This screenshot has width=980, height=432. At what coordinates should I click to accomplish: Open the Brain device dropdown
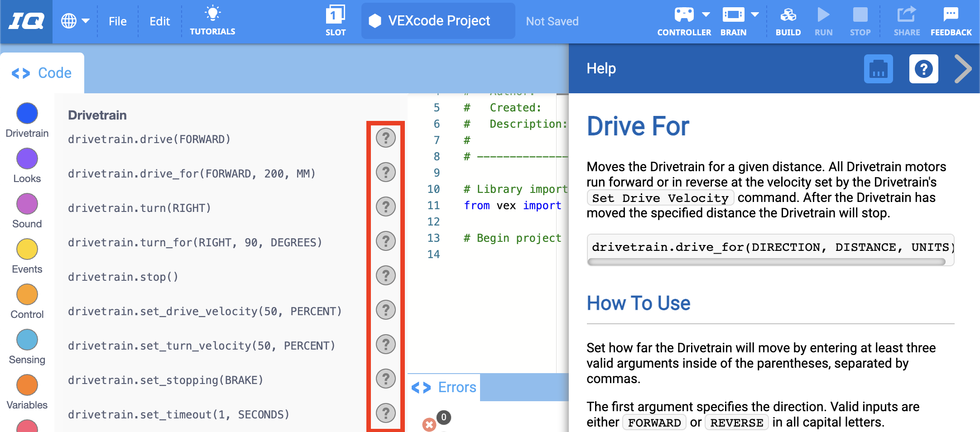coord(754,14)
